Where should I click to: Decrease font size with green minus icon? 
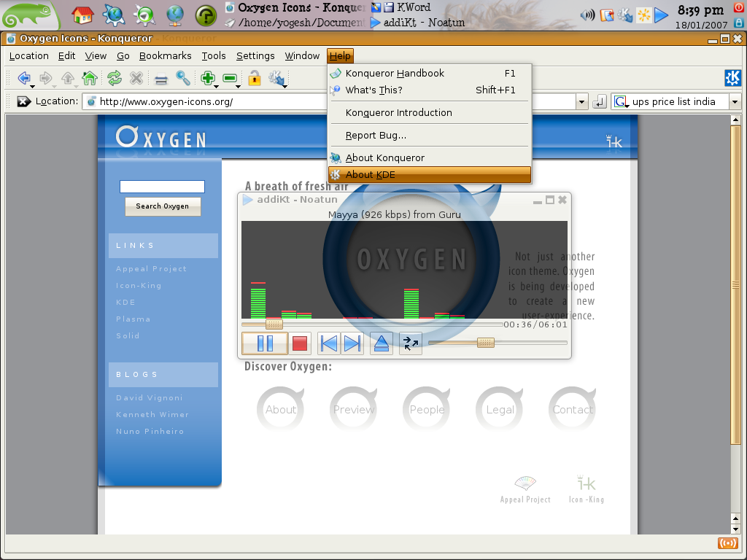[230, 77]
